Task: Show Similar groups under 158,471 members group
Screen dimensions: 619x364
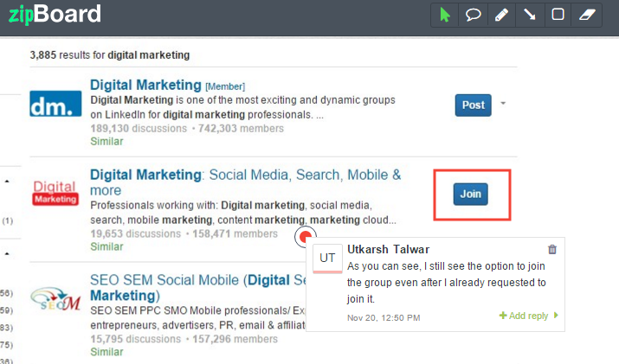Action: pyautogui.click(x=106, y=246)
